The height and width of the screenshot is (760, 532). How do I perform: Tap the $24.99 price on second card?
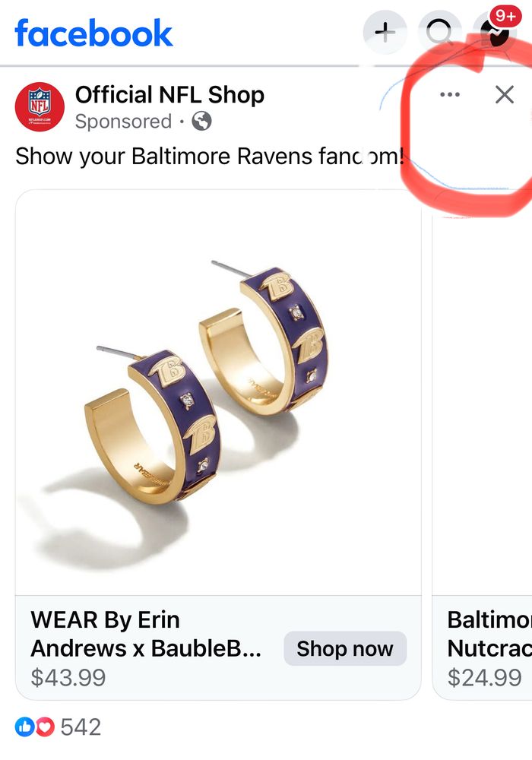(x=485, y=677)
